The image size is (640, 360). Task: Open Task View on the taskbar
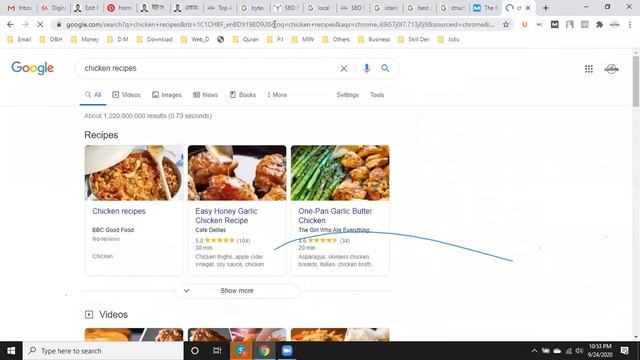[x=217, y=351]
